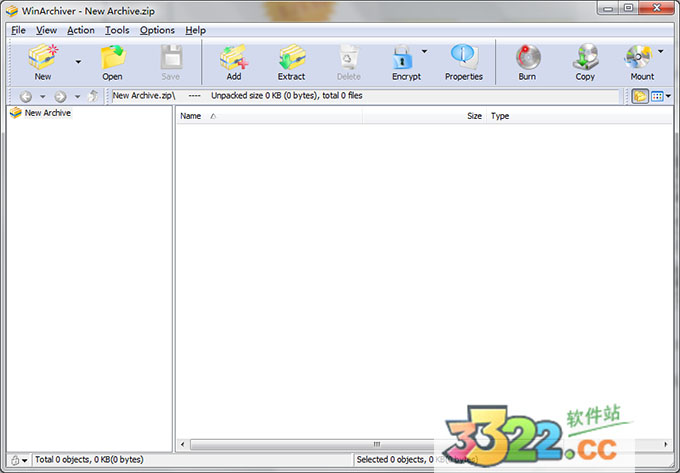Open the status bar lock dropdown arrow
This screenshot has height=473, width=680.
coord(25,460)
